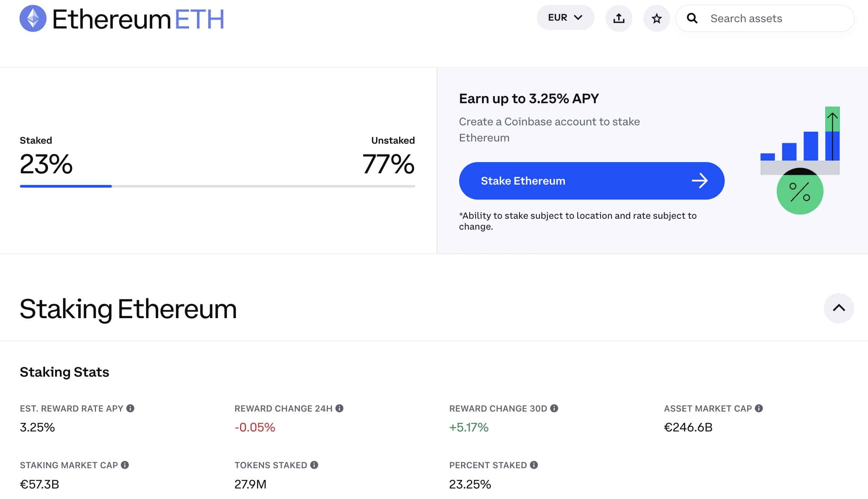868x499 pixels.
Task: Expand info for REWARD CHANGE 30D
Action: click(x=554, y=408)
